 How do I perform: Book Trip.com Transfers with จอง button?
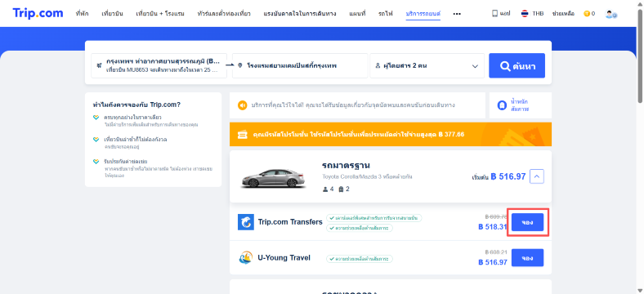coord(527,222)
